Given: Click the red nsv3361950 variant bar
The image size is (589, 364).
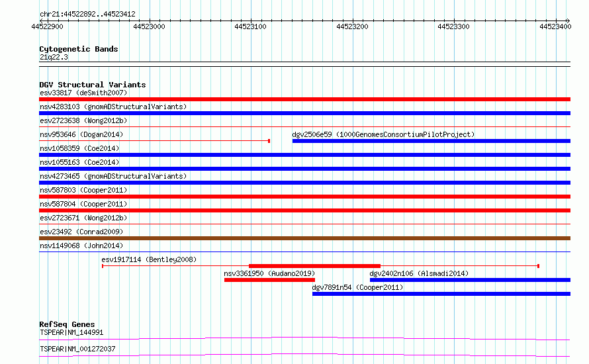Looking at the screenshot, I should point(269,280).
